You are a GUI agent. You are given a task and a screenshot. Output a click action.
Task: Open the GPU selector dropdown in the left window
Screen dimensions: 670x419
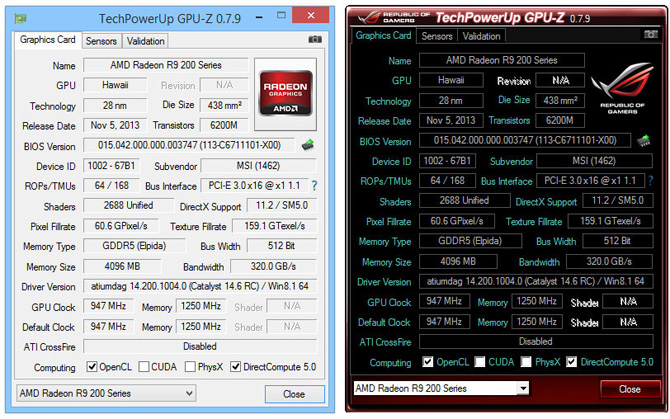(106, 393)
